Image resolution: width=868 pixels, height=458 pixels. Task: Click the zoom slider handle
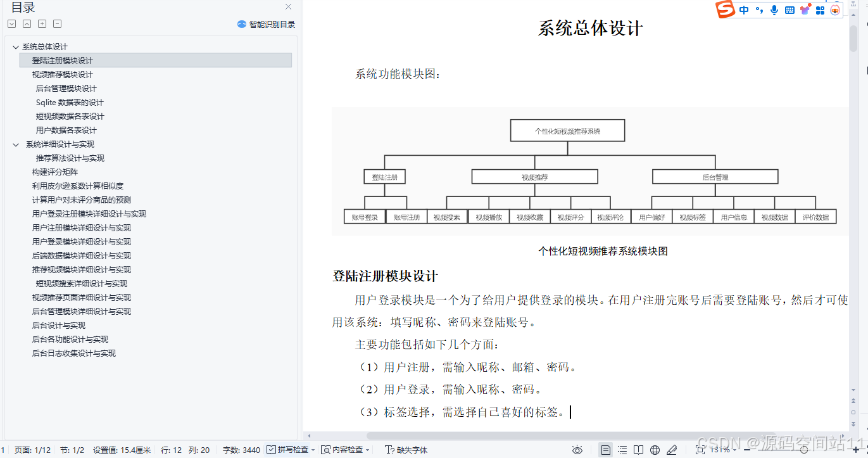pyautogui.click(x=804, y=450)
